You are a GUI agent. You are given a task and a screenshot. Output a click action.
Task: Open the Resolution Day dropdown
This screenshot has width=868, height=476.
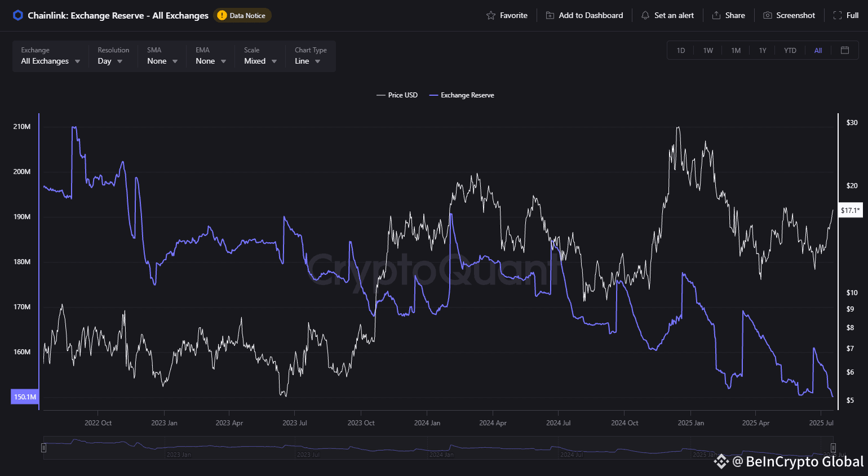coord(113,56)
